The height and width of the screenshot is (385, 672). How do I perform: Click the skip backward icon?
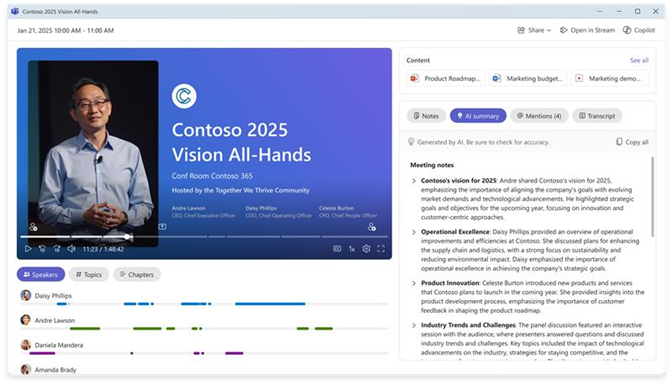point(42,249)
